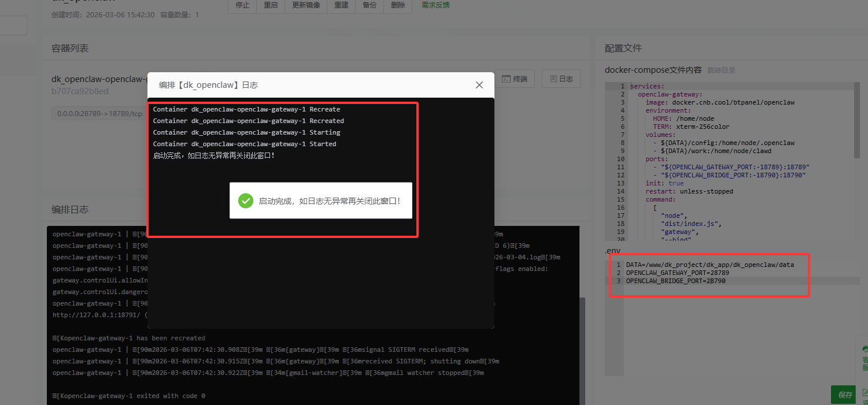868x405 pixels.
Task: Back up the project using 备份
Action: click(369, 5)
